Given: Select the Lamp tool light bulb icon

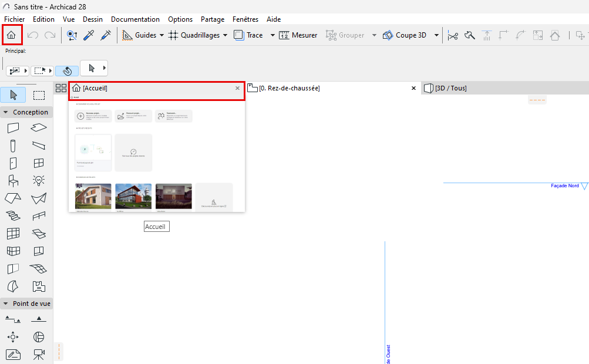Looking at the screenshot, I should [x=39, y=181].
